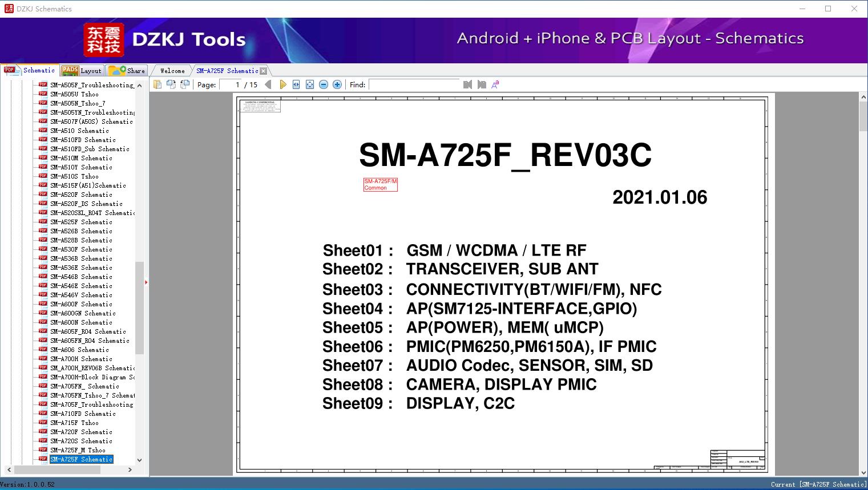Viewport: 868px width, 490px height.
Task: Click the Version:1.0.0.52 status bar text
Action: coord(28,484)
